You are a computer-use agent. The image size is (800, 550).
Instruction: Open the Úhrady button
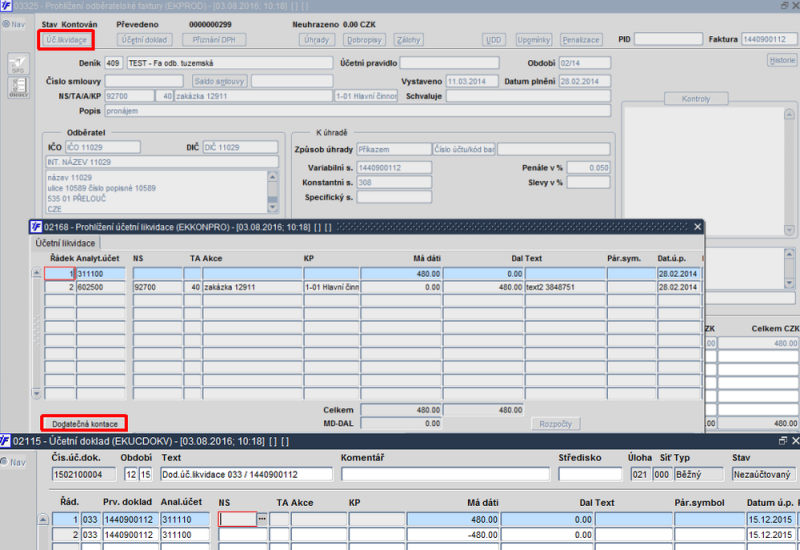tap(317, 40)
